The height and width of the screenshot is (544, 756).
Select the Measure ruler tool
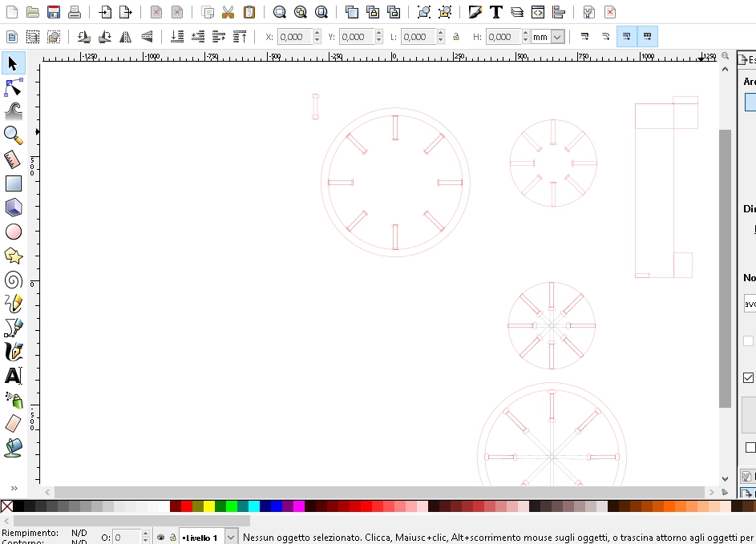(14, 160)
